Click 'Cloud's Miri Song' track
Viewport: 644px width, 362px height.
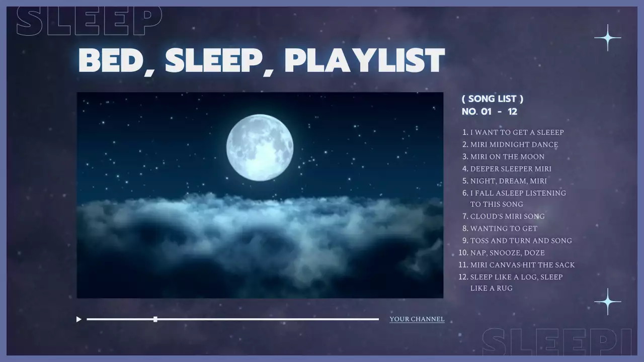coord(507,216)
